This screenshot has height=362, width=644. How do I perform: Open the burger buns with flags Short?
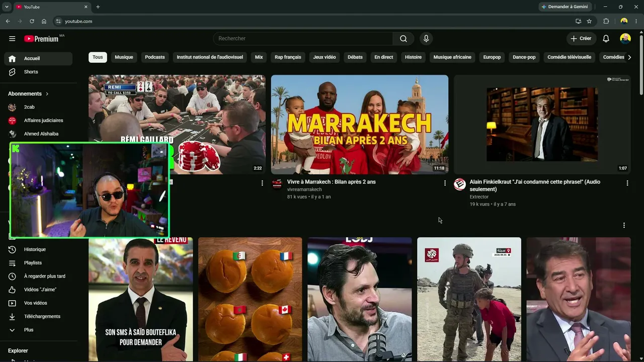click(250, 299)
